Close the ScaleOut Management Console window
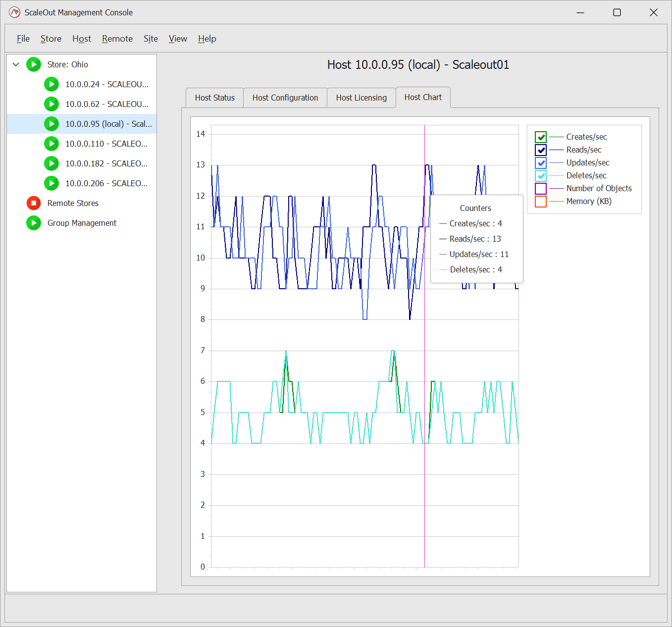 point(654,12)
